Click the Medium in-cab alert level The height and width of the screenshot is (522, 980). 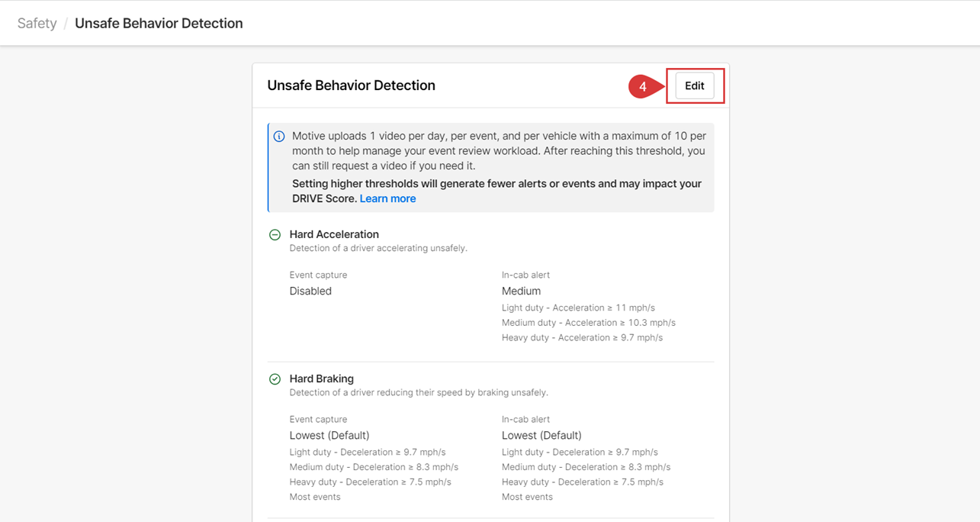(x=522, y=291)
